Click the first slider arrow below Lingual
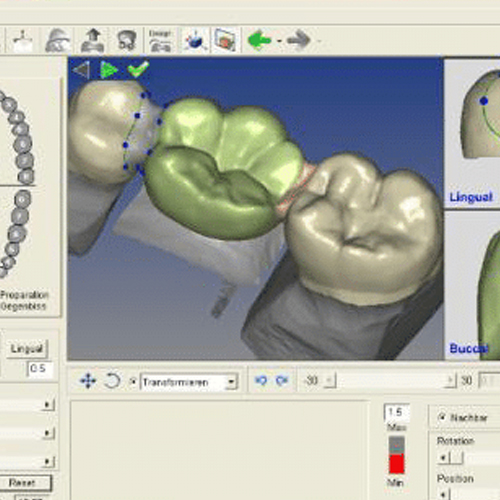Image resolution: width=500 pixels, height=500 pixels. (48, 405)
